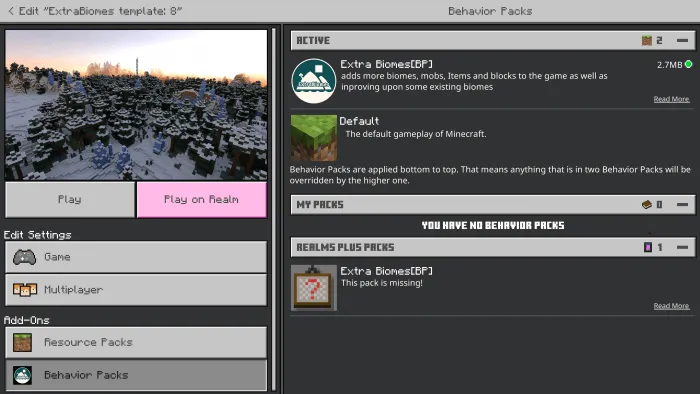
Task: Select the Behavior Packs tab
Action: 136,375
